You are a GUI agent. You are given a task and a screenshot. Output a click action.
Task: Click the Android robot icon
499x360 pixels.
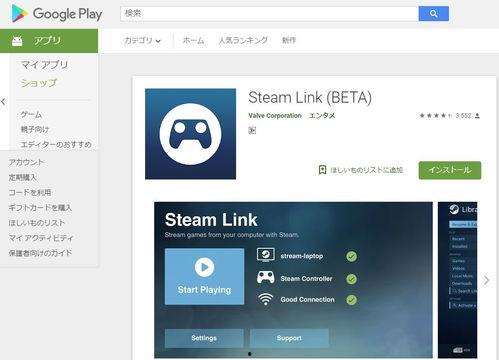tap(17, 41)
